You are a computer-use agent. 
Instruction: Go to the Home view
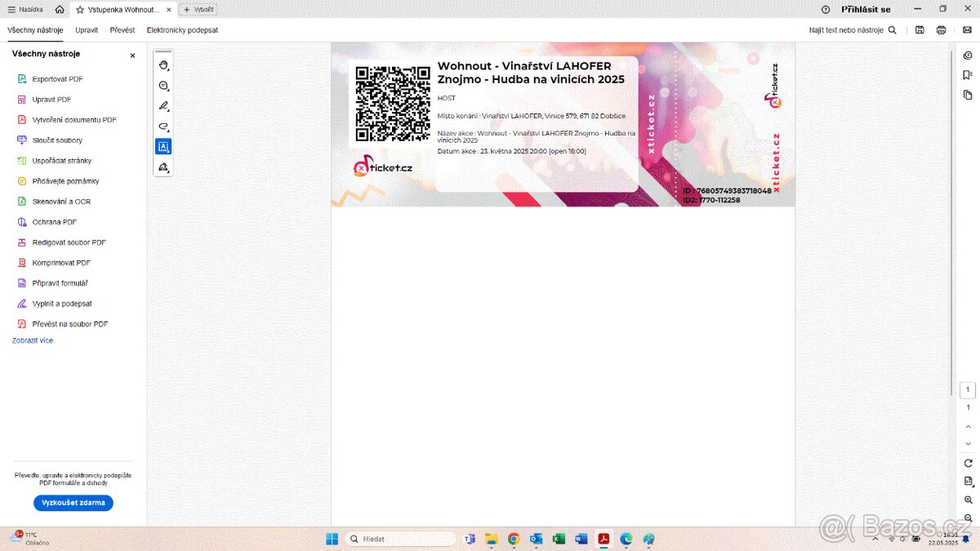[x=60, y=10]
